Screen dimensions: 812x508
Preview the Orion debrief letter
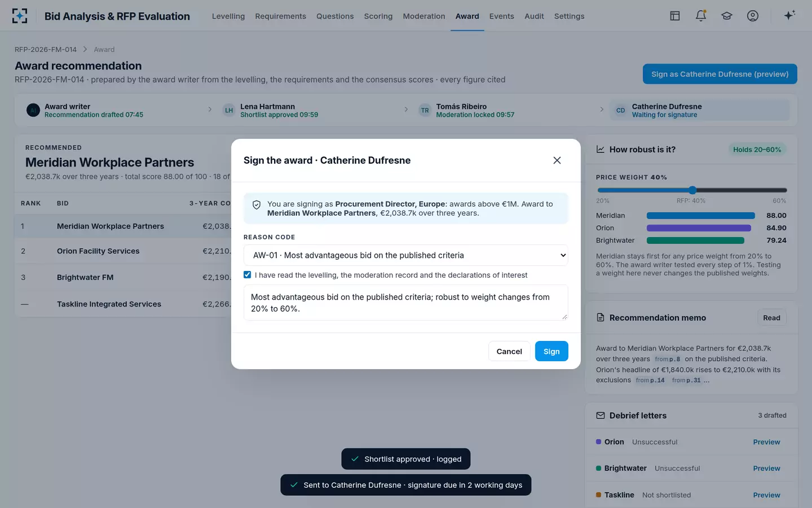766,442
